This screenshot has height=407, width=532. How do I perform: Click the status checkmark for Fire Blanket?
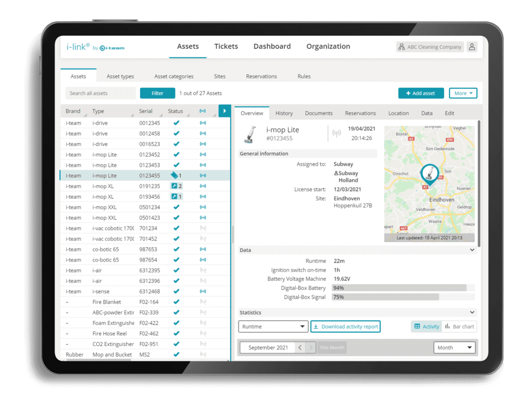point(176,302)
